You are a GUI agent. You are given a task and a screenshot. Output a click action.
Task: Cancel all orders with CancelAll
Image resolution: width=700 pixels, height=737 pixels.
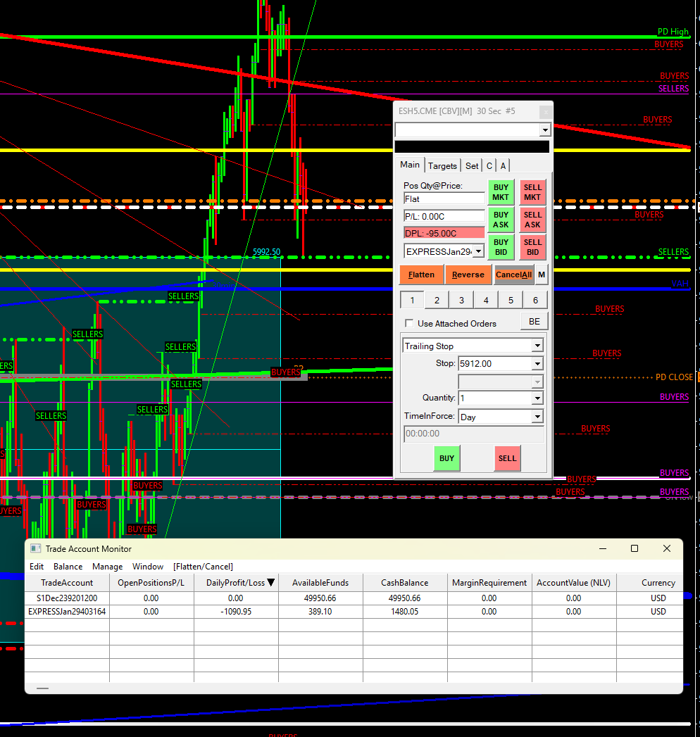tap(513, 275)
